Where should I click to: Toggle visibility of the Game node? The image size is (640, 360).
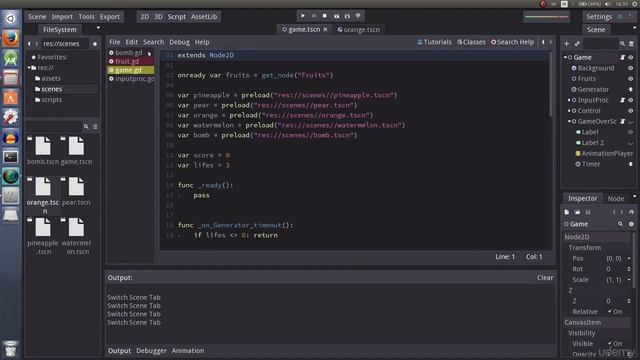[x=631, y=58]
